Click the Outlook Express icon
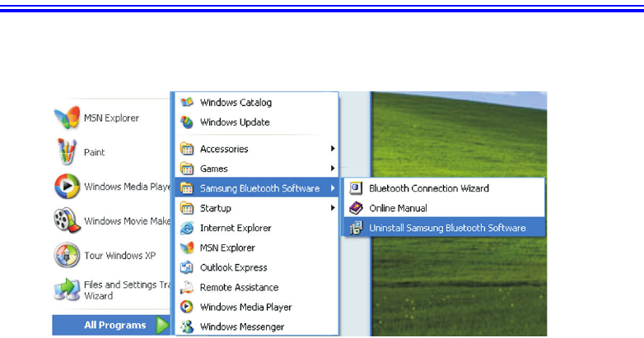 point(187,267)
